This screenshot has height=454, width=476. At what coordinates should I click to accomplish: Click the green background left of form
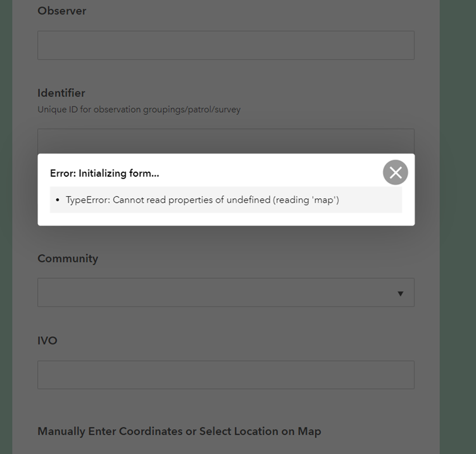pos(6,253)
